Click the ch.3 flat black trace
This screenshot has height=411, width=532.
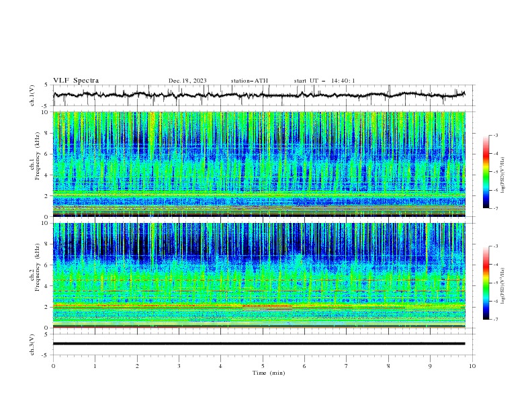259,344
